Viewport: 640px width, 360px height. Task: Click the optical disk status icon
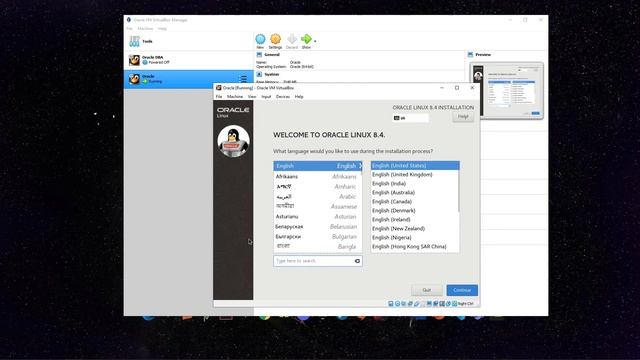pyautogui.click(x=398, y=304)
